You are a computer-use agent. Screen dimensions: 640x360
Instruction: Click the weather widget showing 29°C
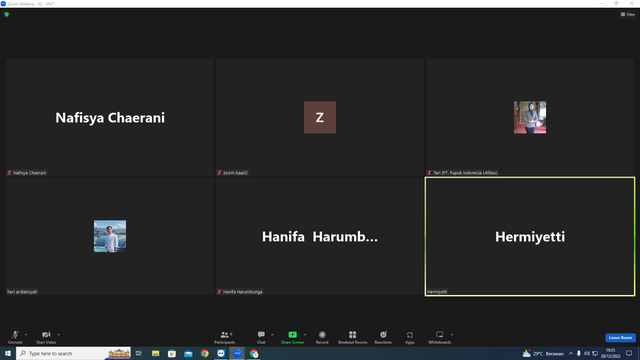(x=543, y=353)
